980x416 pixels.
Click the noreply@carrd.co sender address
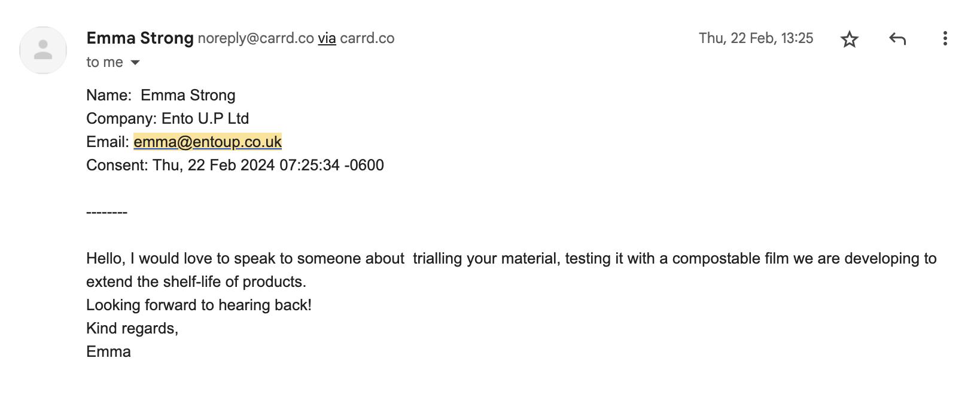coord(256,38)
